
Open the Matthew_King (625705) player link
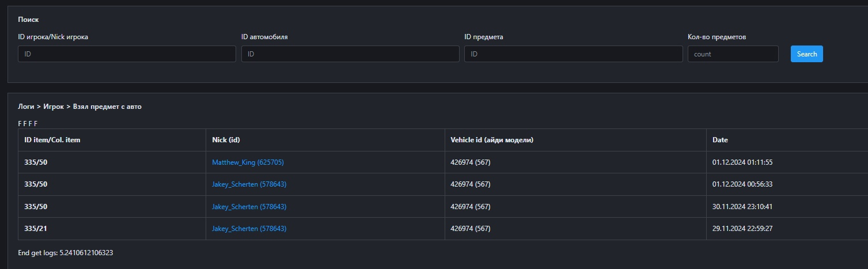pyautogui.click(x=248, y=162)
